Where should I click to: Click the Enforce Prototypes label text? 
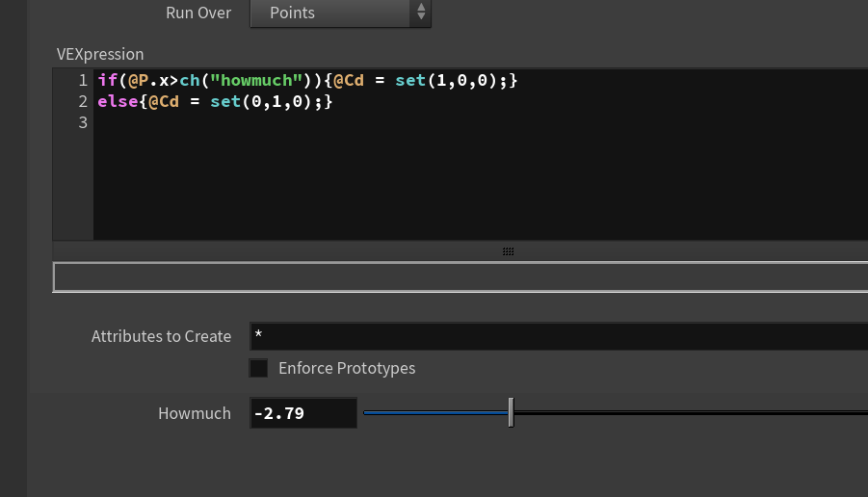click(x=347, y=368)
